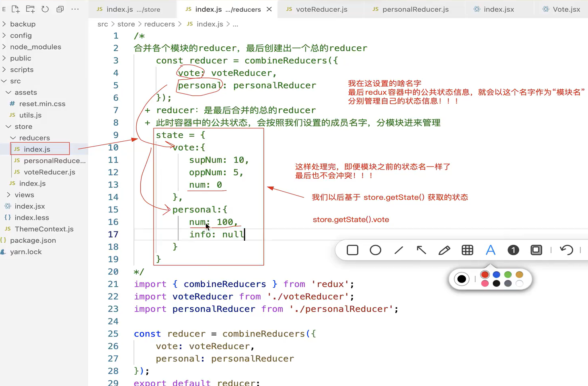Pick the white color swatch
Viewport: 588px width, 386px height.
click(519, 284)
